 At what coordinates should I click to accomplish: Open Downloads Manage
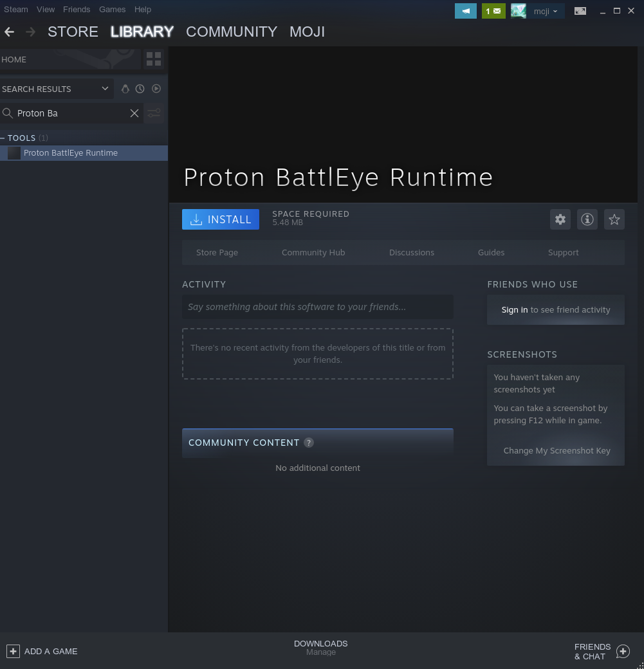(x=321, y=648)
